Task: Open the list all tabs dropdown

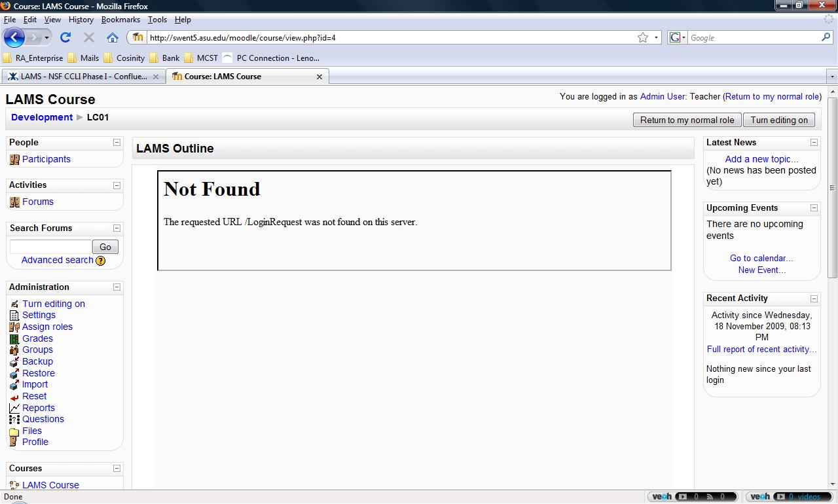Action: point(832,77)
